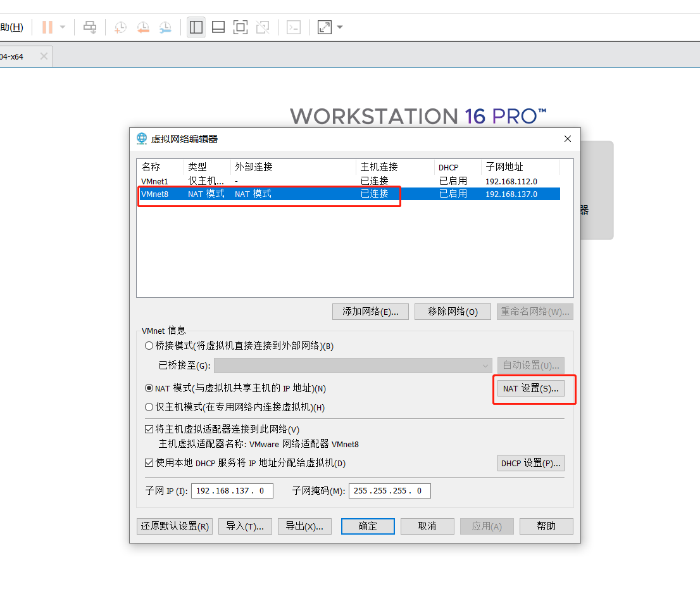700x591 pixels.
Task: Click the Virtual Network Editor globe icon
Action: click(x=142, y=139)
